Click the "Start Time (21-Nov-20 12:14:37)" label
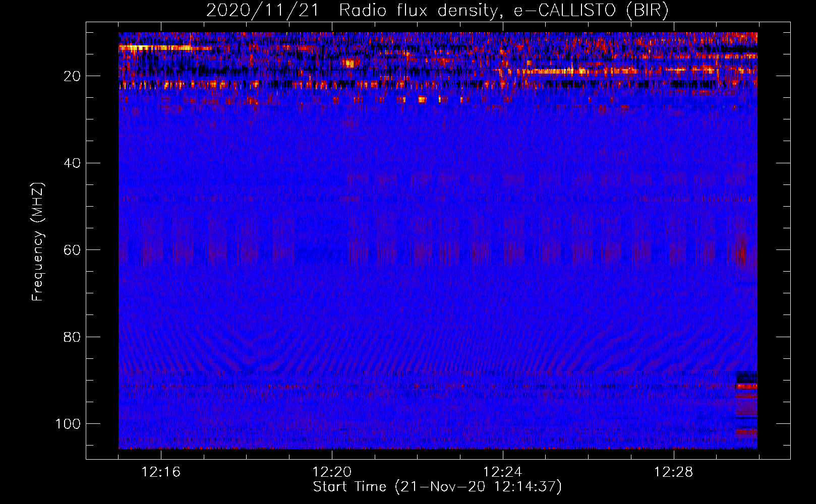 (437, 487)
